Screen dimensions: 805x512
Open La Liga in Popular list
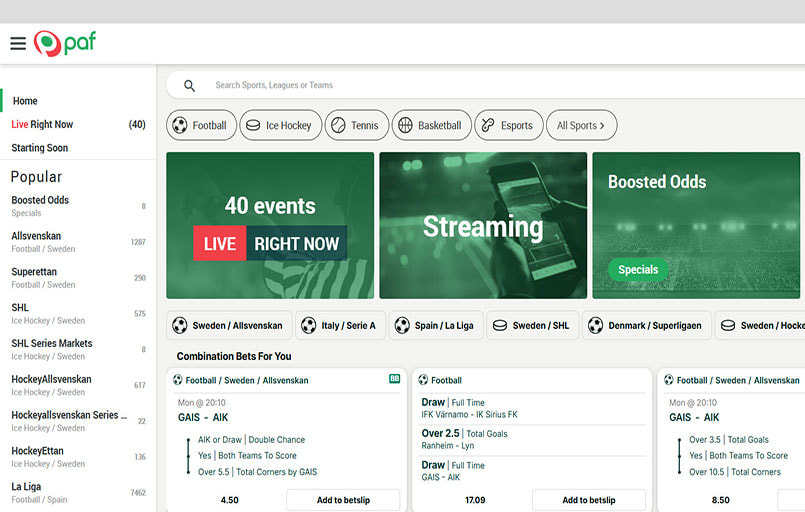(x=78, y=492)
